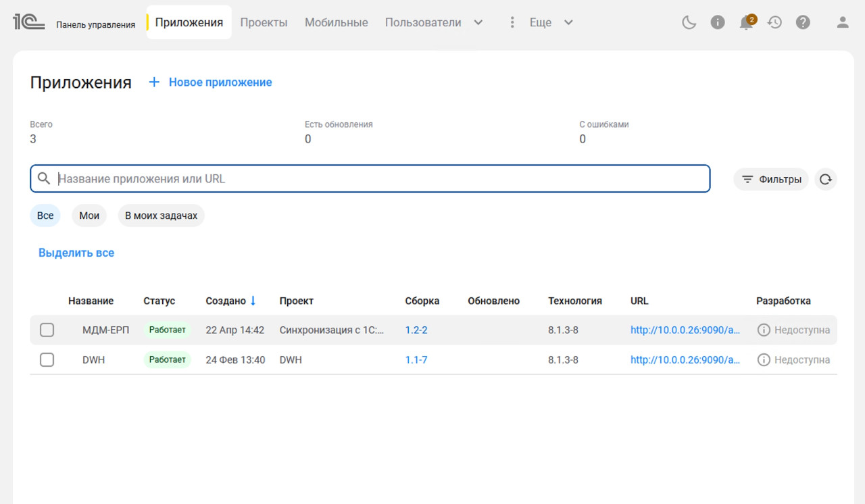
Task: Click Новое приложение link
Action: [220, 82]
